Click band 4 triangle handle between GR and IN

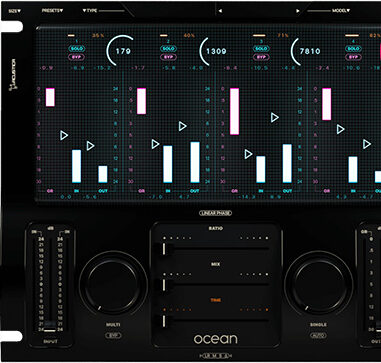click(340, 129)
